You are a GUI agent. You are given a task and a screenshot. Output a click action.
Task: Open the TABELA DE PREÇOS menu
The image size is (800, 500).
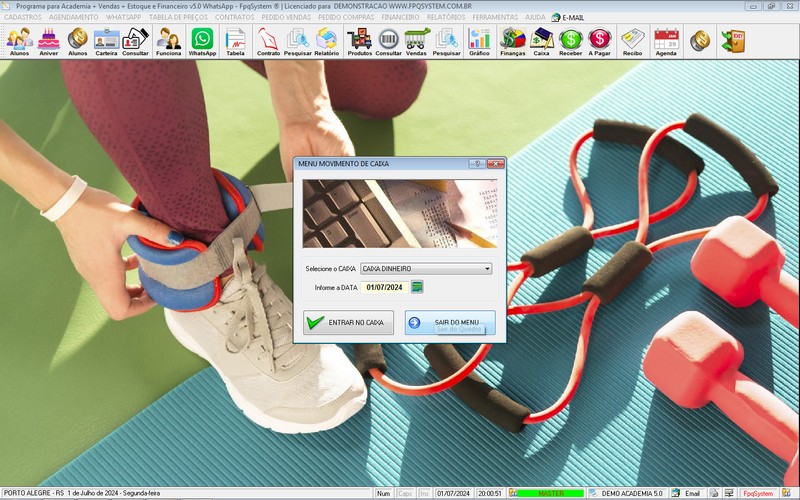coord(178,17)
